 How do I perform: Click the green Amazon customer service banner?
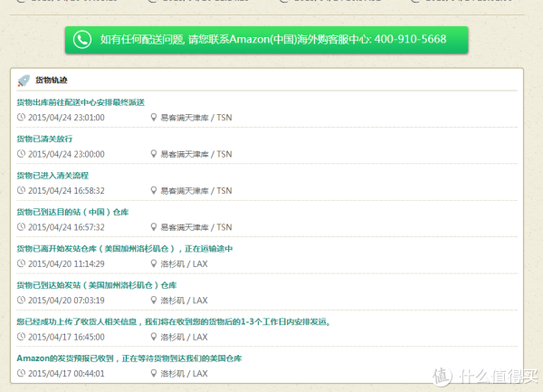[267, 40]
